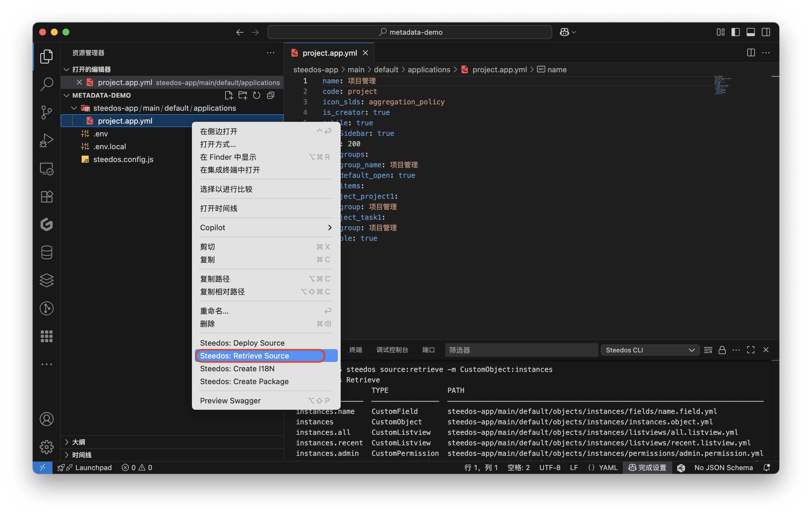Switch to the 调试控制台 panel tab
The width and height of the screenshot is (812, 517).
coord(392,350)
